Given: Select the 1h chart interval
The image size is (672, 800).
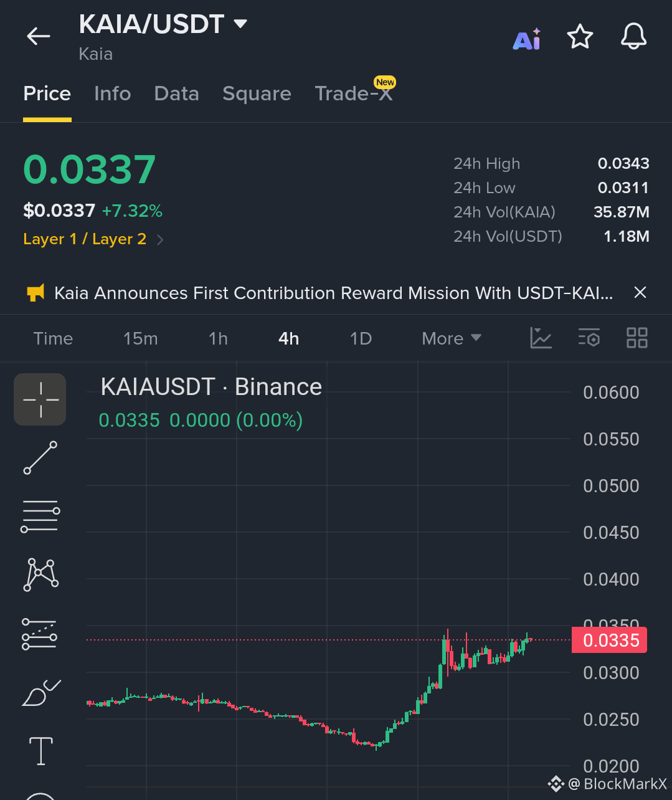Looking at the screenshot, I should 218,338.
